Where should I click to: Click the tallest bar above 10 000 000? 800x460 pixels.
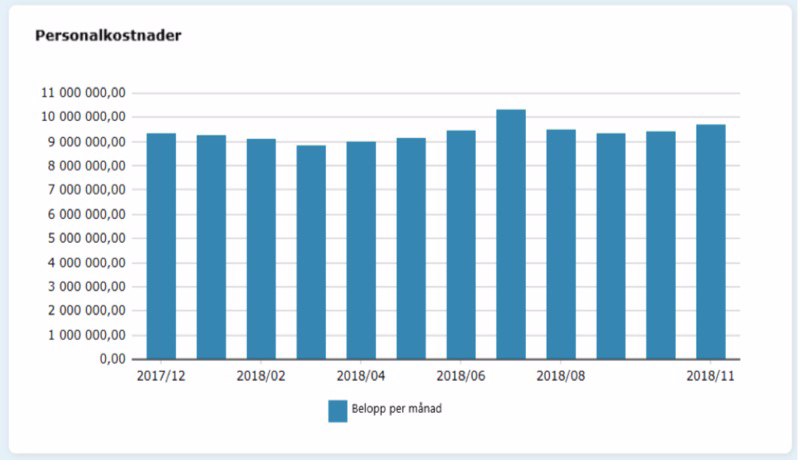point(511,234)
